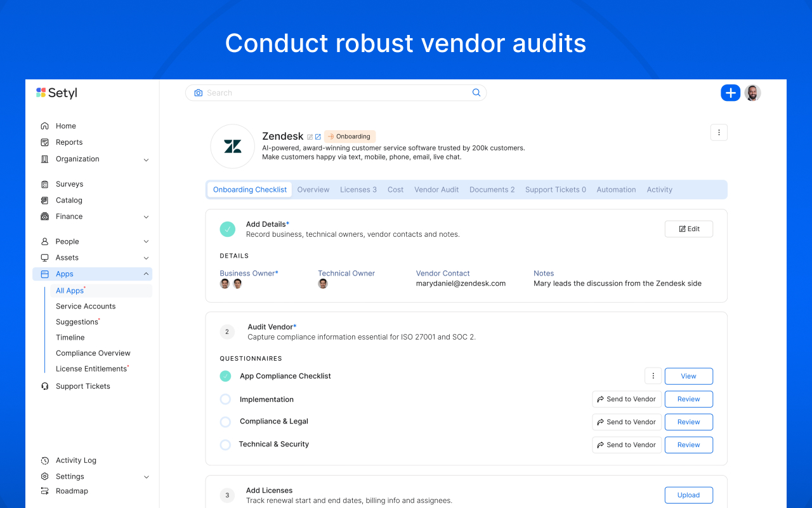Switch to the Licenses 3 tab

(x=358, y=190)
